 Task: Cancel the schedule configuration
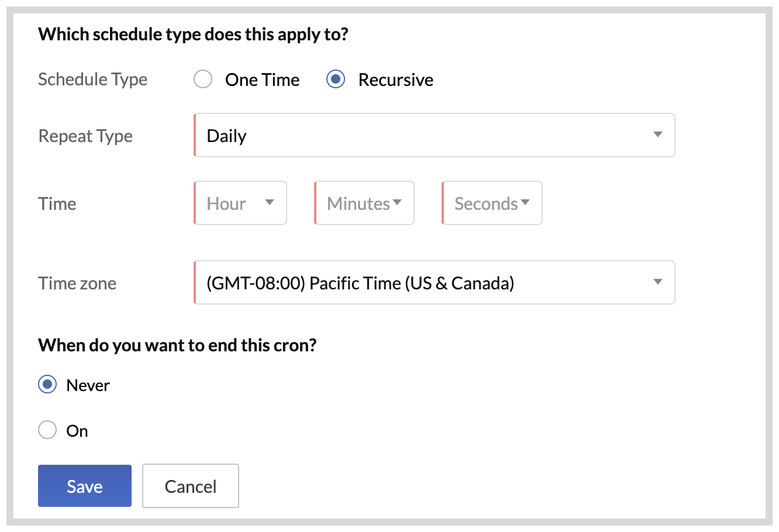190,486
